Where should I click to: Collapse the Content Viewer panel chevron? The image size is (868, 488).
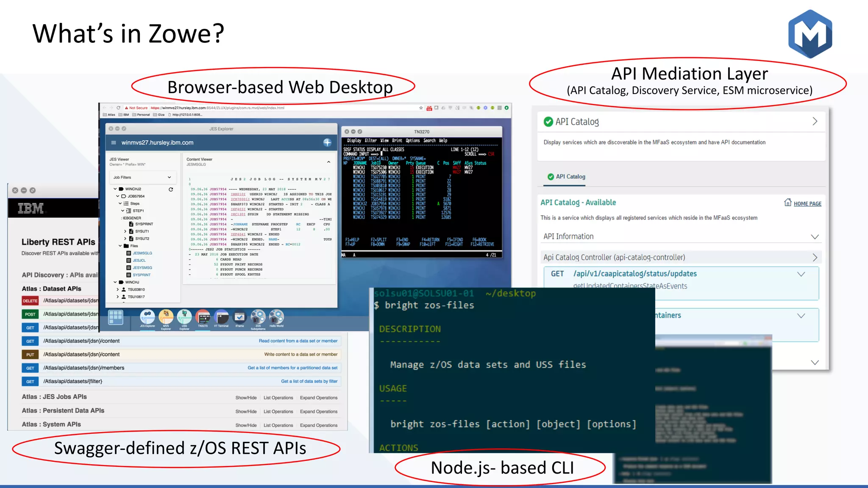328,162
